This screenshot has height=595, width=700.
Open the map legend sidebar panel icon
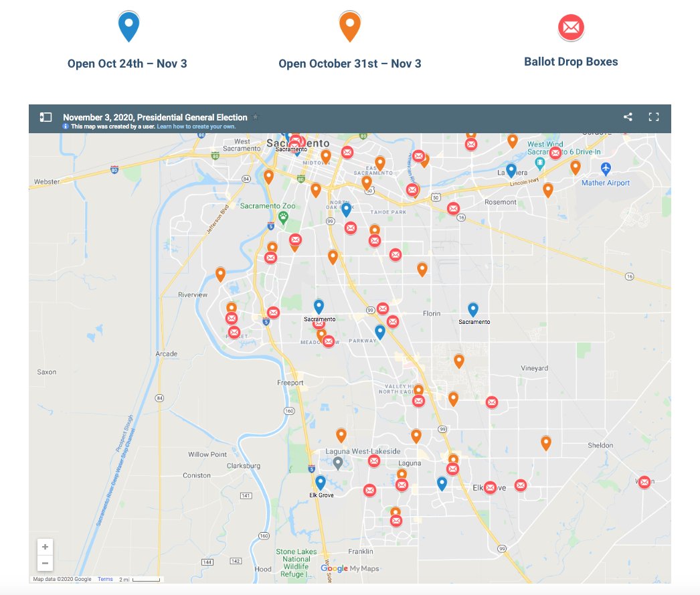coord(46,117)
